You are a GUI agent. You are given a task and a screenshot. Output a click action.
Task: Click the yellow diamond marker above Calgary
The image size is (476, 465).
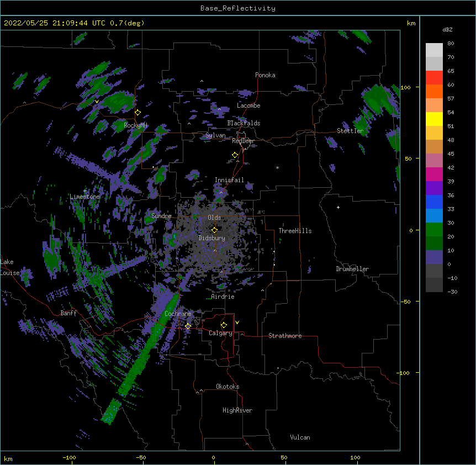pyautogui.click(x=224, y=325)
